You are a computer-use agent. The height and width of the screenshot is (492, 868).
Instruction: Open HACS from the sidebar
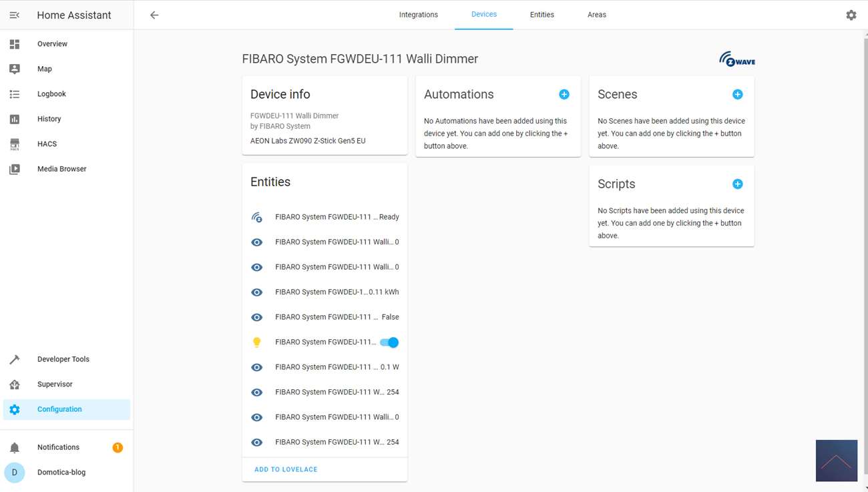(x=47, y=144)
